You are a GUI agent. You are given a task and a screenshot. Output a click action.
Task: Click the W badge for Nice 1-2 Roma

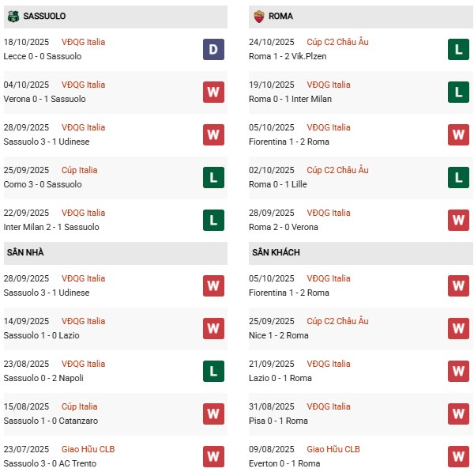pyautogui.click(x=458, y=329)
